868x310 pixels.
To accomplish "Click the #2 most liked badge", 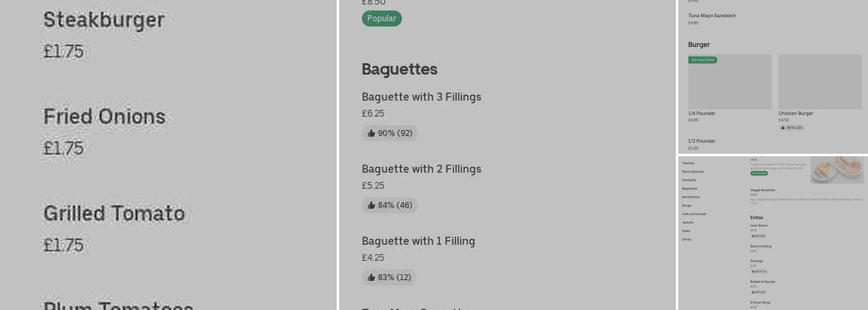I will click(702, 60).
